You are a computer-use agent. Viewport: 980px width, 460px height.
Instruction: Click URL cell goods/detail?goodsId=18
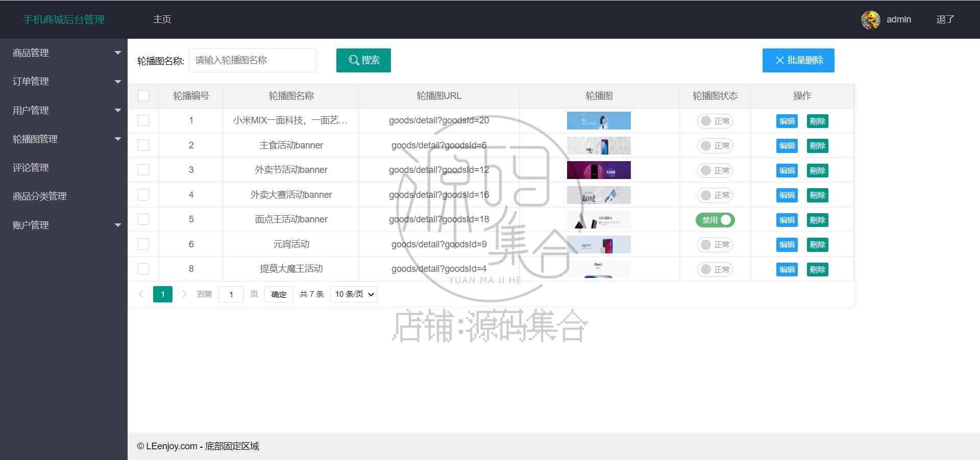439,219
